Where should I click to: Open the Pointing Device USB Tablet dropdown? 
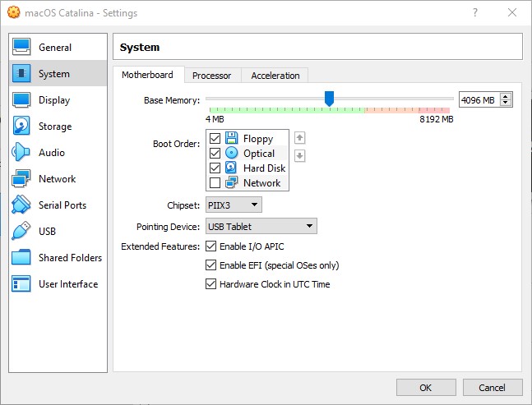coord(261,226)
